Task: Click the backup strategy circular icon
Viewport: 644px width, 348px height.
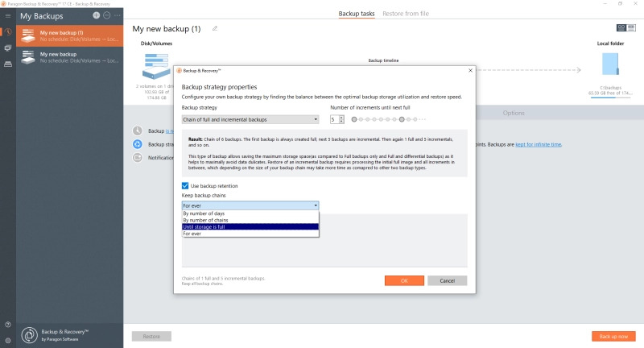Action: coord(137,144)
